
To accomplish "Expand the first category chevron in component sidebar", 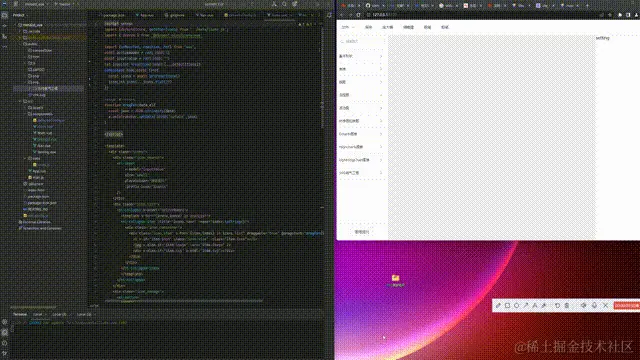I will tap(381, 56).
